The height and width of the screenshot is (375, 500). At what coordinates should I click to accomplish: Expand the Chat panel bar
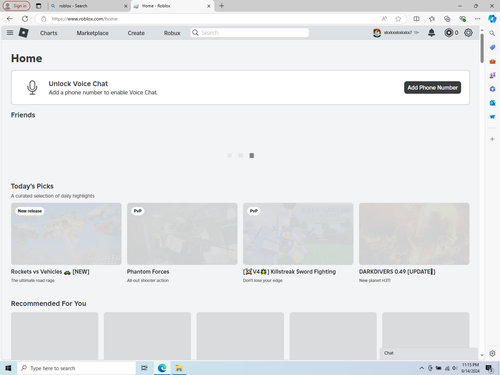(429, 353)
